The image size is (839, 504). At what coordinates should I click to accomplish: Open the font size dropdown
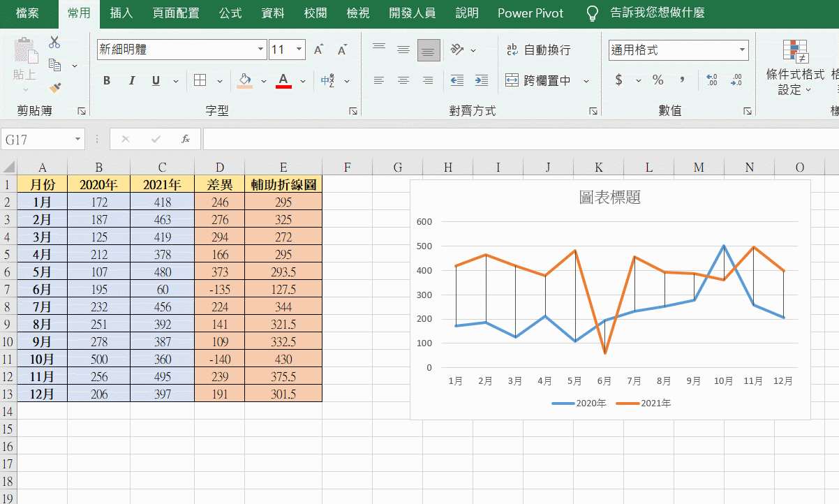[299, 50]
